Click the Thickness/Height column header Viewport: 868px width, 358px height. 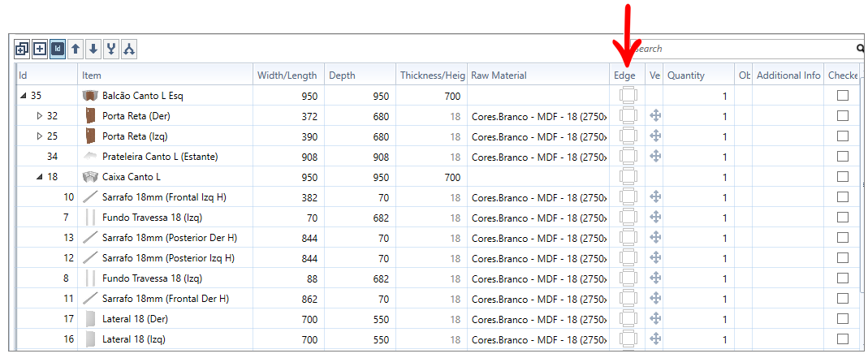(432, 75)
